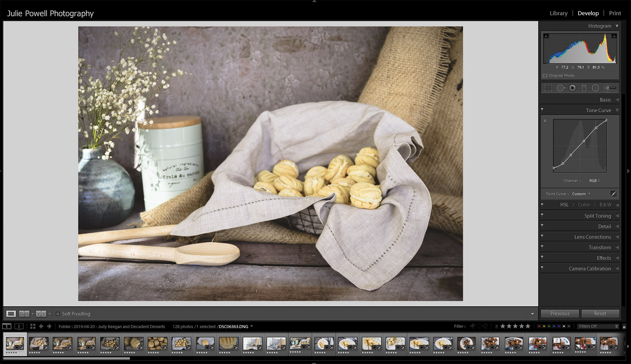
Task: Select the Graduated Filter tool
Action: (x=584, y=88)
